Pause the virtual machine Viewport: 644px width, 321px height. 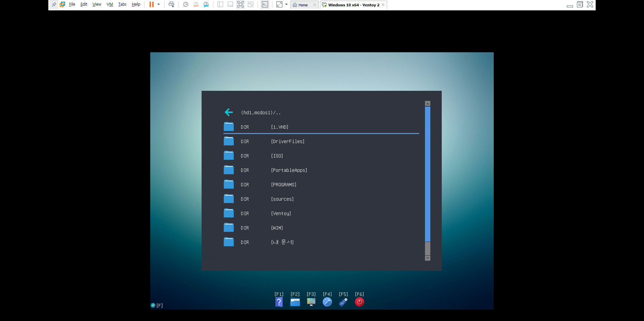(152, 5)
